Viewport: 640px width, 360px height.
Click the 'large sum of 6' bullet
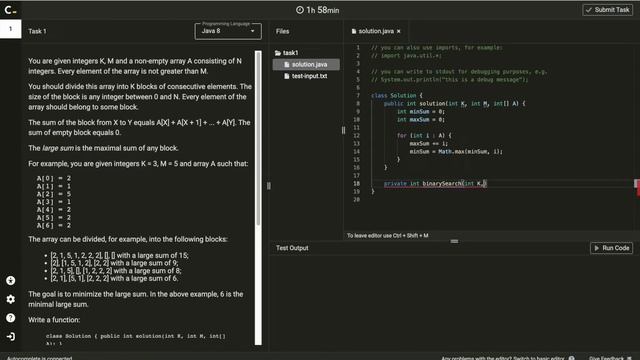click(x=114, y=278)
